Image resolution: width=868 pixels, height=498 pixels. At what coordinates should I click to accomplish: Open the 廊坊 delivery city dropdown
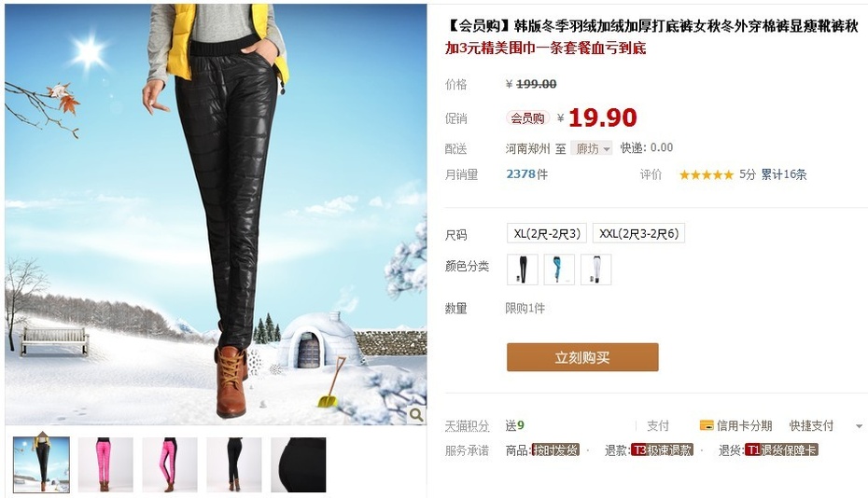[592, 148]
